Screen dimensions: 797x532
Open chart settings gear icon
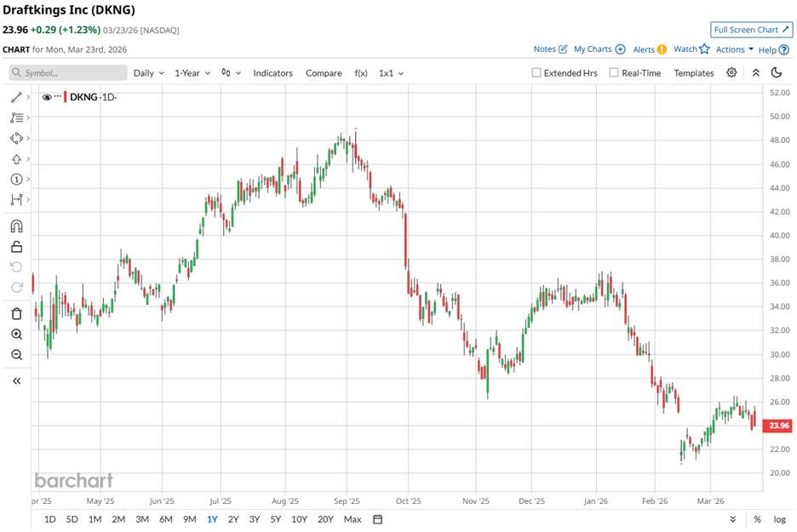click(731, 73)
